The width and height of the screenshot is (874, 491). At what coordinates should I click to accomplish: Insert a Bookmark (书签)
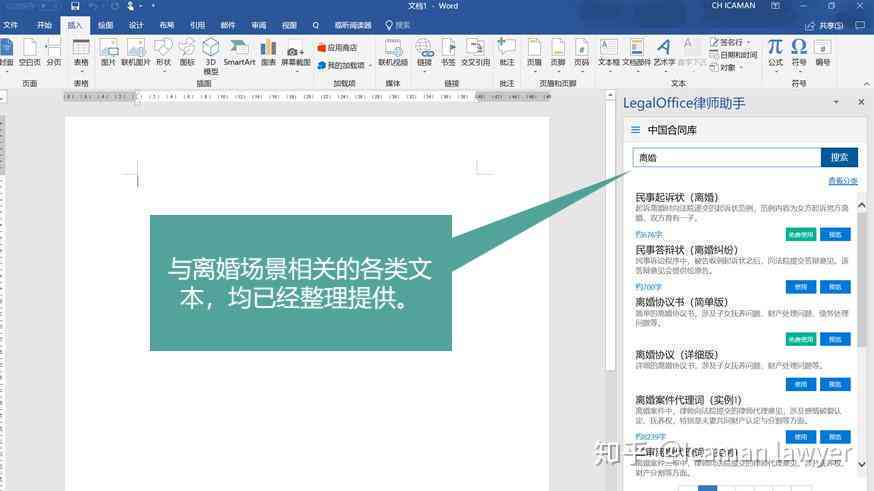pyautogui.click(x=448, y=54)
